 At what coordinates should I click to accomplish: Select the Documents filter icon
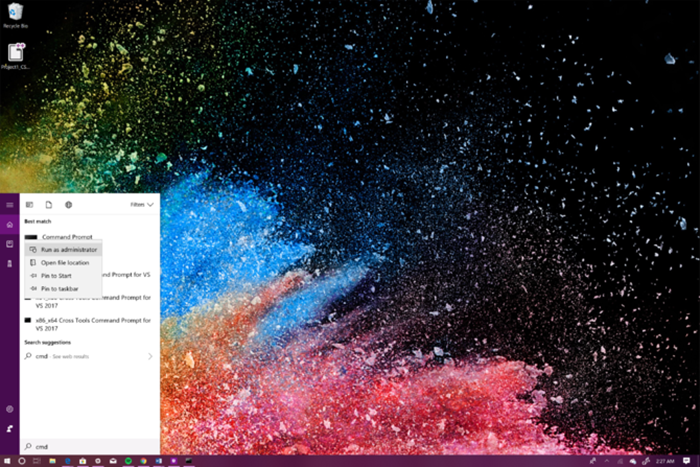point(47,204)
